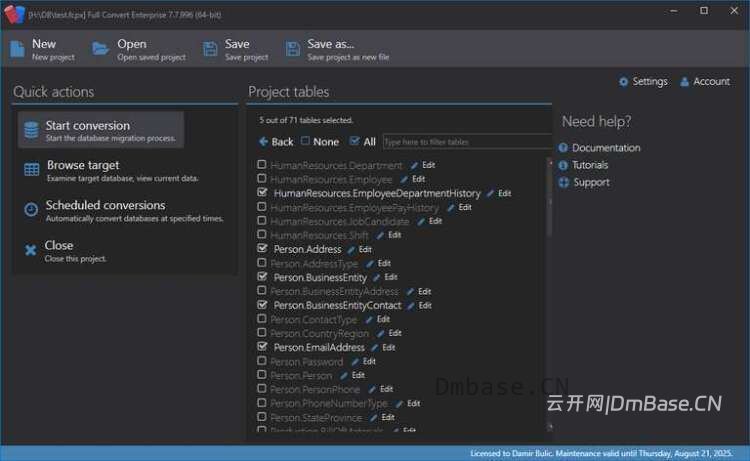Check the Person.Person table checkbox
Image resolution: width=750 pixels, height=461 pixels.
point(262,374)
